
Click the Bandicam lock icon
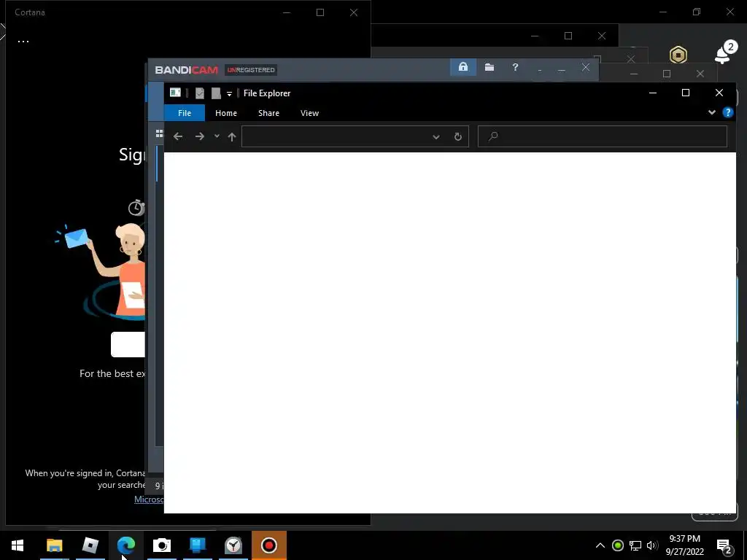tap(463, 67)
